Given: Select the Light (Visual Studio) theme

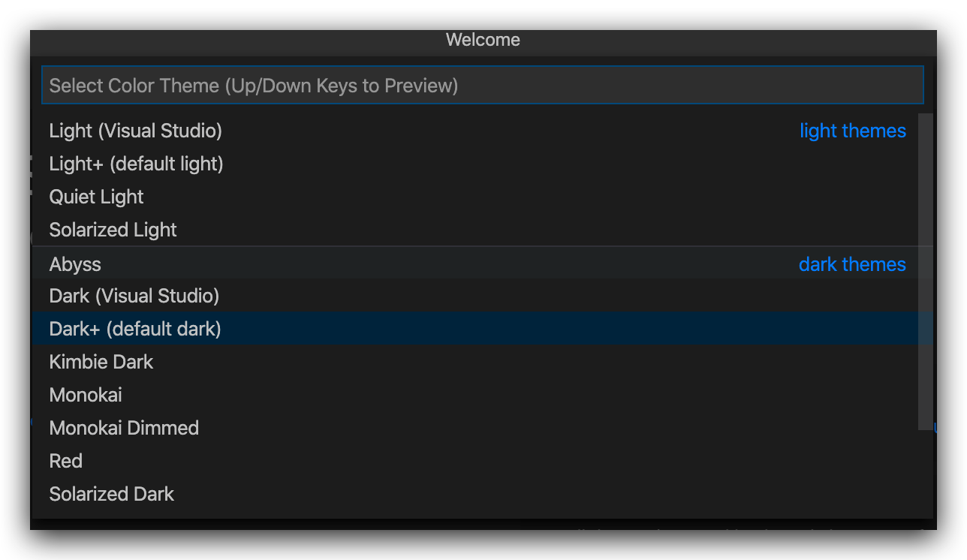Looking at the screenshot, I should pos(136,131).
